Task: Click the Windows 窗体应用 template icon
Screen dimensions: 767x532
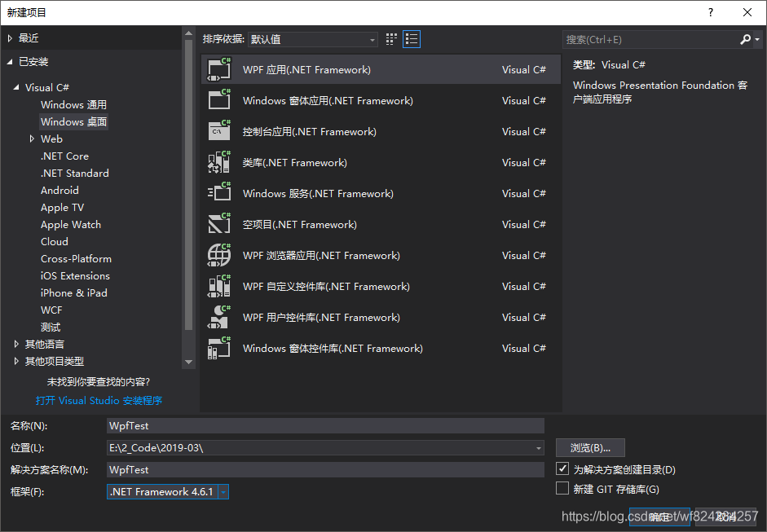Action: coord(219,100)
